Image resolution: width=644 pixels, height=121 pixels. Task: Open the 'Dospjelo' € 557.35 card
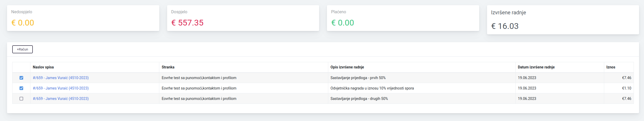click(243, 18)
